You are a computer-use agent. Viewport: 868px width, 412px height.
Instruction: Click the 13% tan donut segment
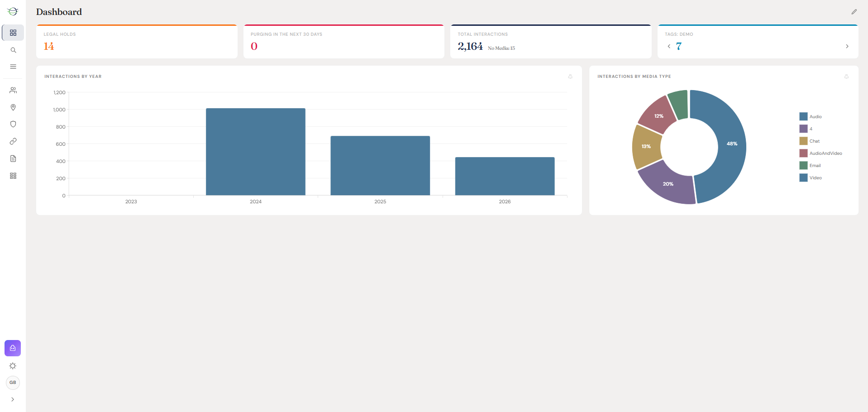click(x=646, y=146)
